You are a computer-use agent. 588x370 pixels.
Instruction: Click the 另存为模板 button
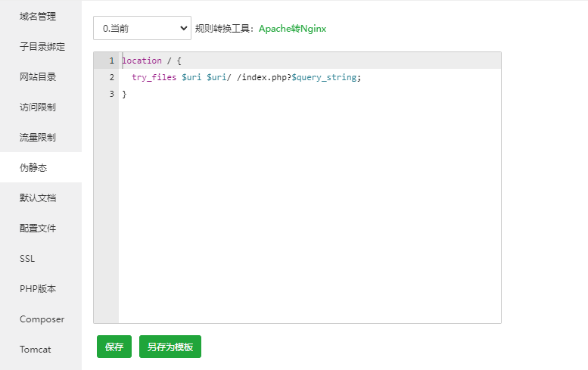coord(170,347)
